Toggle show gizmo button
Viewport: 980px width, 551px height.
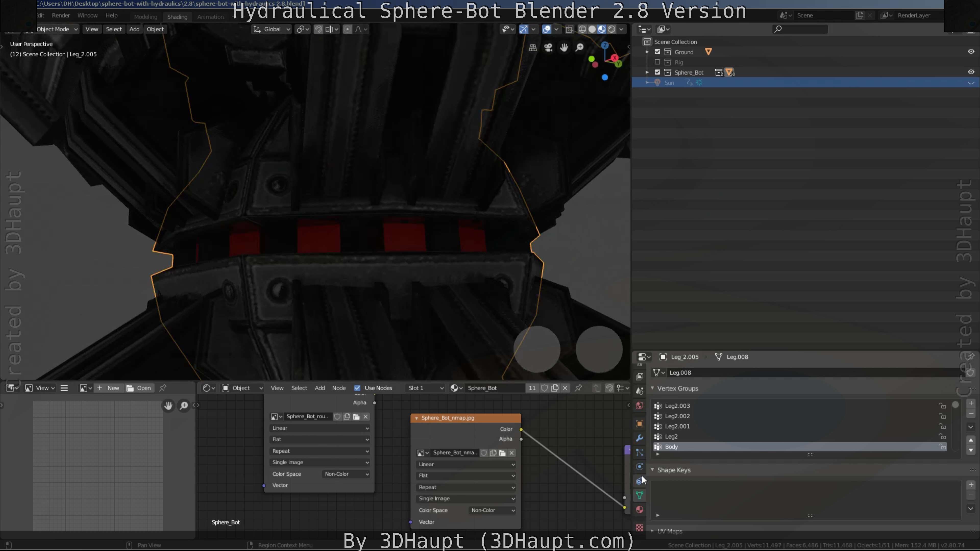(x=523, y=29)
